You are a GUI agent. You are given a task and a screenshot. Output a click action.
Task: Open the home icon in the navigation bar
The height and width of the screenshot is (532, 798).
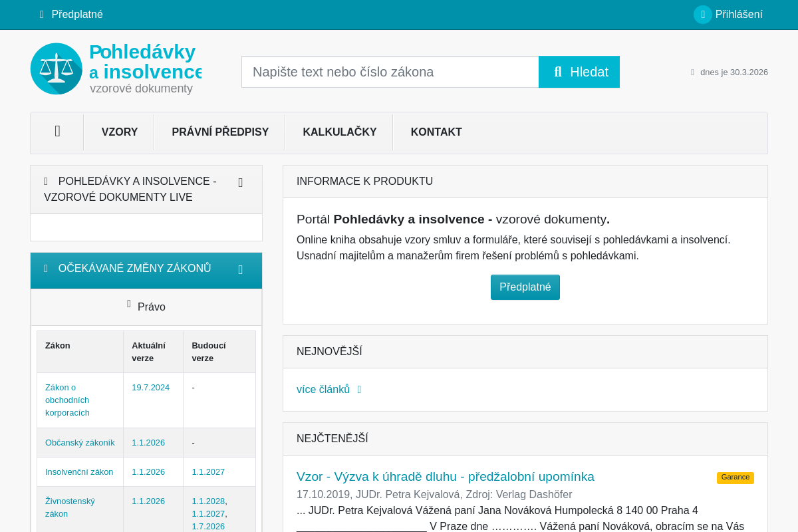tap(57, 132)
